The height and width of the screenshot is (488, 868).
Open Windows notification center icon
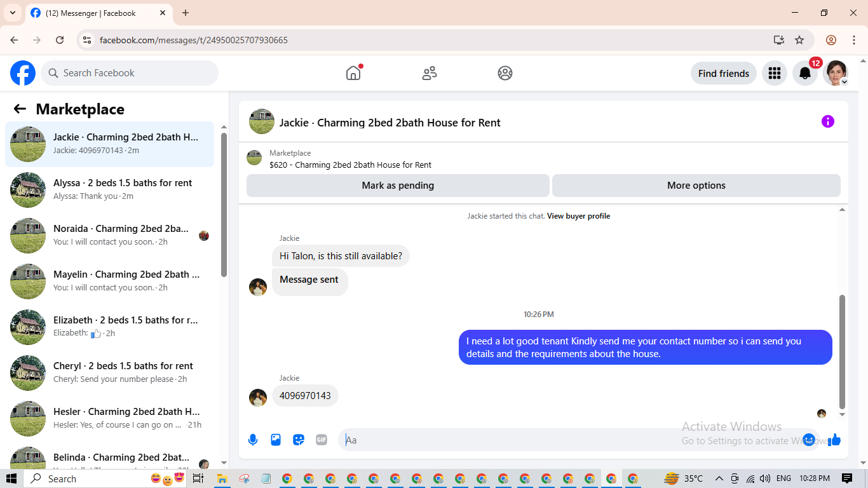(847, 478)
